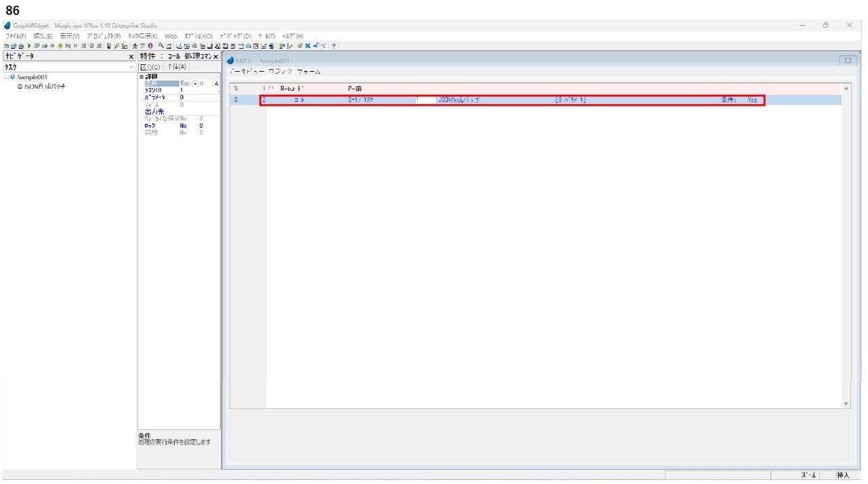The width and height of the screenshot is (868, 484).
Task: Close the ナビゲータ navigator panel
Action: pyautogui.click(x=131, y=57)
